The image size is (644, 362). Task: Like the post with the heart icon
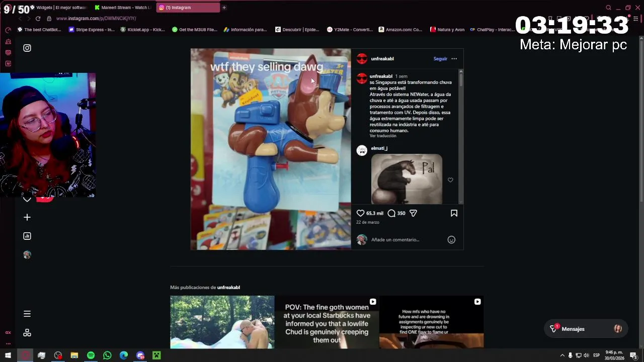[360, 213]
